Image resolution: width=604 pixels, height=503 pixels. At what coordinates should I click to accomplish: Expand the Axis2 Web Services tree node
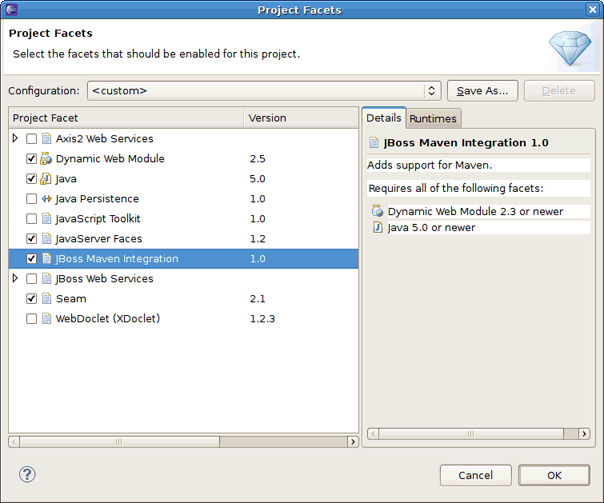tap(15, 139)
